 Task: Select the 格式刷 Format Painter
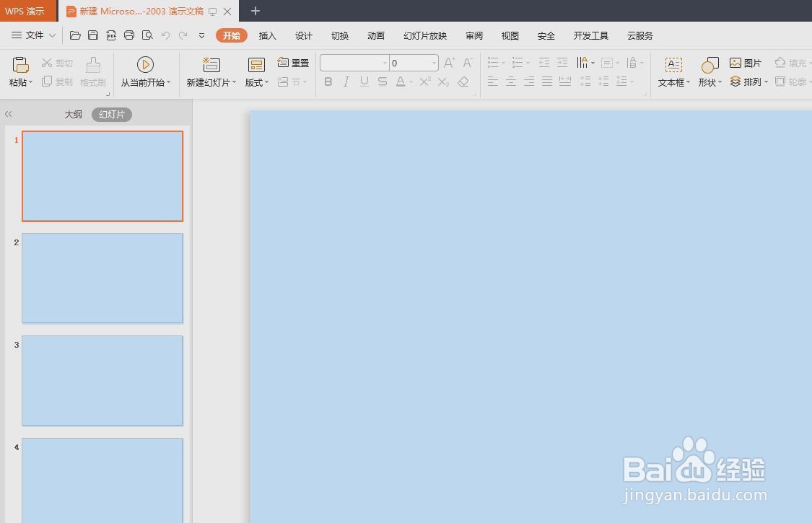click(93, 71)
